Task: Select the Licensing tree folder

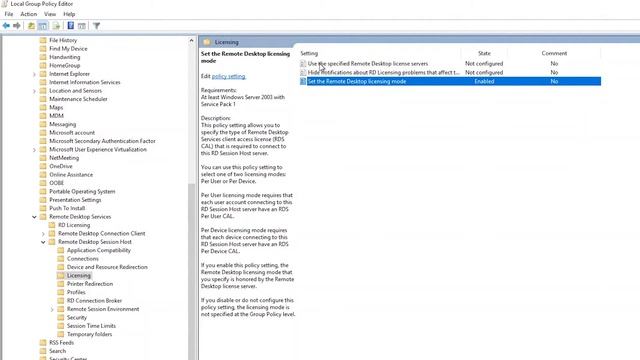Action: pos(79,276)
